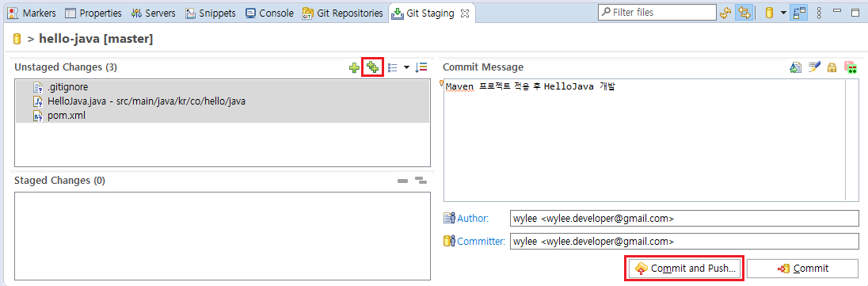Click the HelloJava.java Java file icon

[x=38, y=101]
